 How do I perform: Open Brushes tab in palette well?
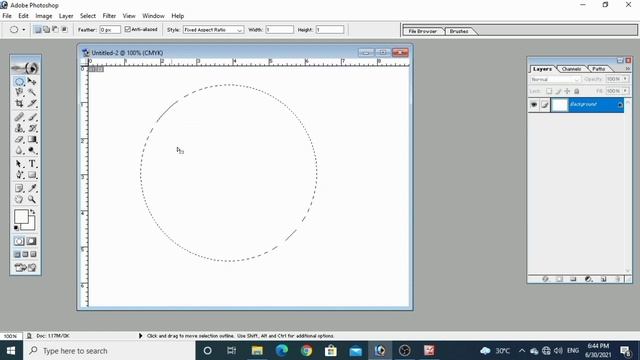[x=459, y=31]
